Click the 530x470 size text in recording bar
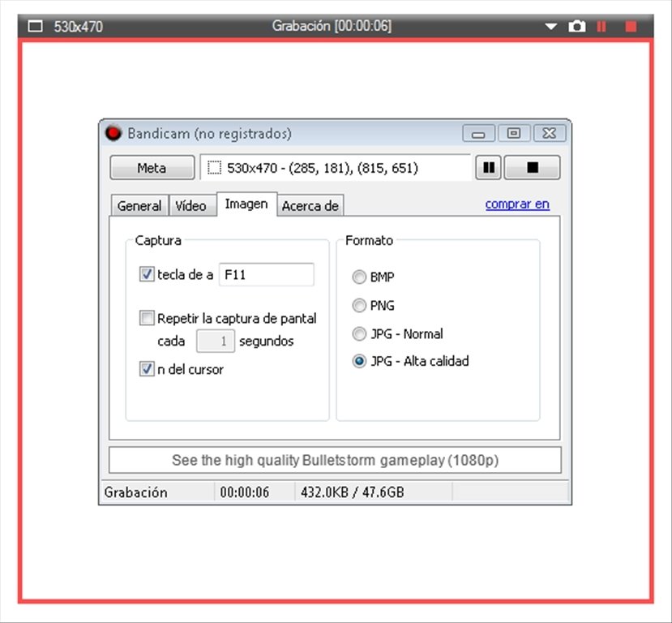The image size is (672, 623). [79, 27]
